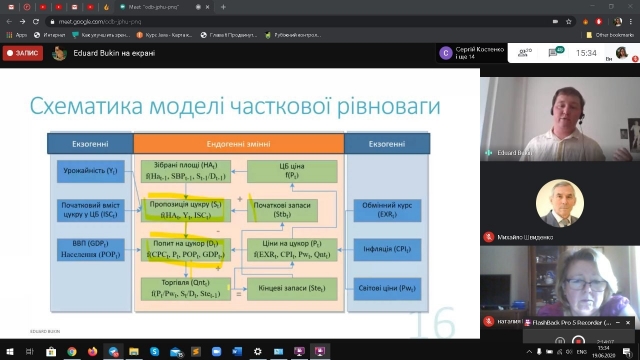Switch to the first pinned Gmail tab
The width and height of the screenshot is (640, 360).
coord(11,7)
